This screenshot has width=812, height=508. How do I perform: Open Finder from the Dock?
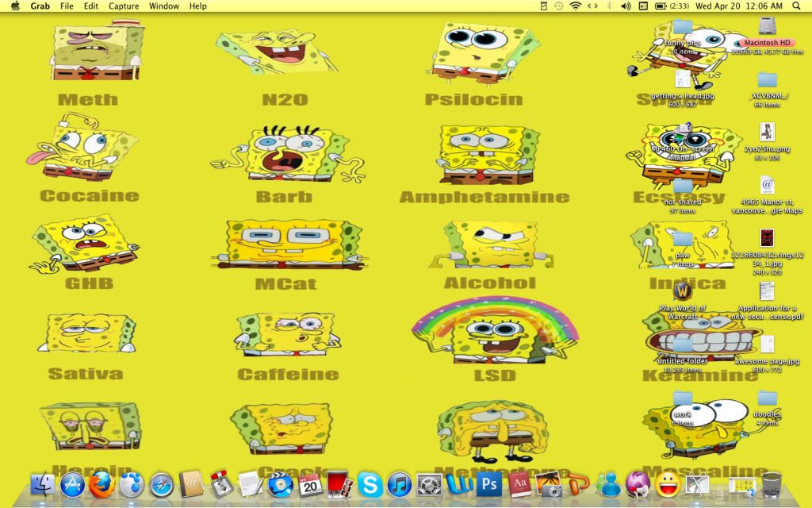point(43,485)
